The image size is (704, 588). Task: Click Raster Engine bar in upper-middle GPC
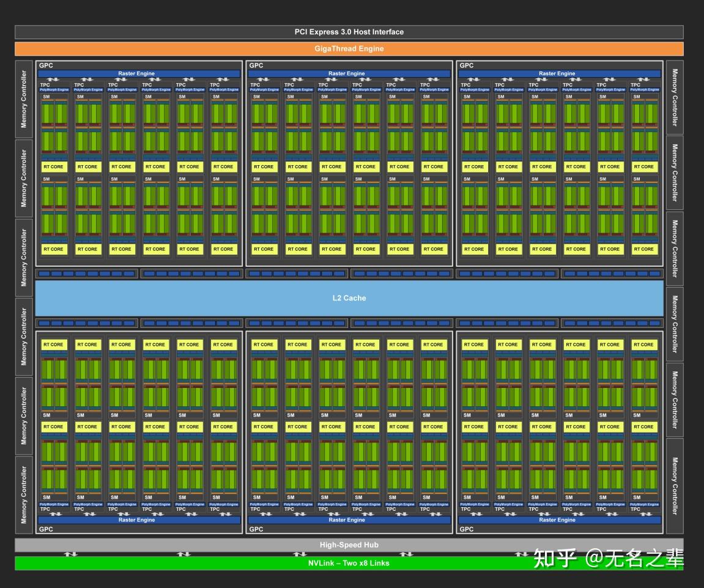click(x=347, y=73)
